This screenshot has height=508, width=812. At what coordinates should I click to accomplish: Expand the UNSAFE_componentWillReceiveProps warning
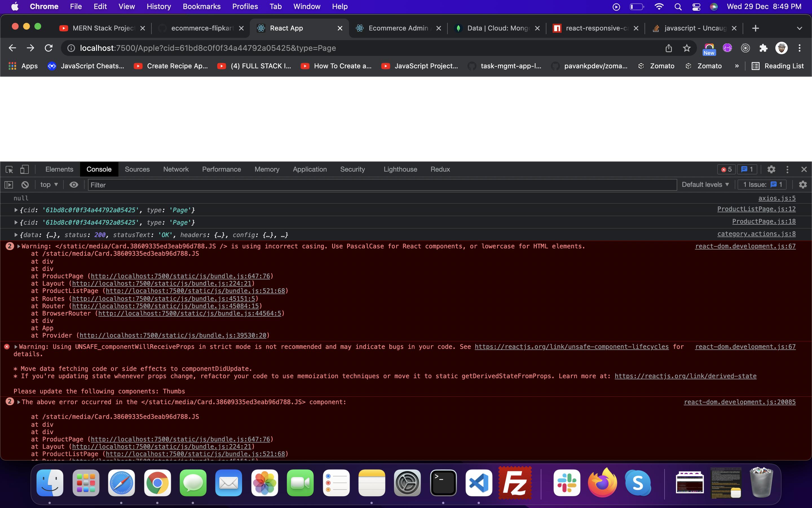(x=16, y=347)
